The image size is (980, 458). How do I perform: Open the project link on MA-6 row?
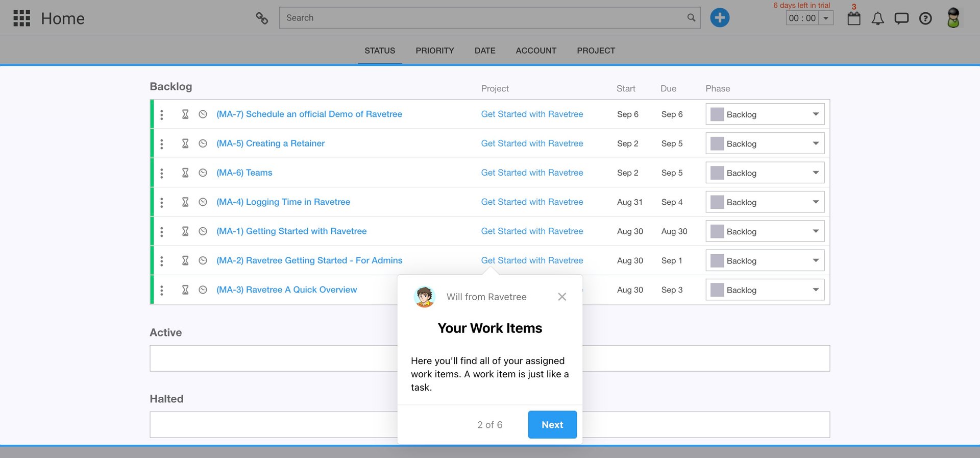(x=532, y=173)
